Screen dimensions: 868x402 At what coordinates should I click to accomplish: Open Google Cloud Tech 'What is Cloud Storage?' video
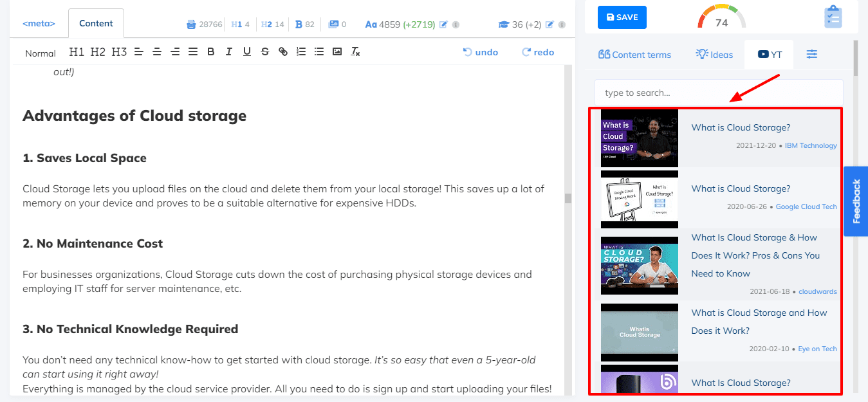[741, 188]
